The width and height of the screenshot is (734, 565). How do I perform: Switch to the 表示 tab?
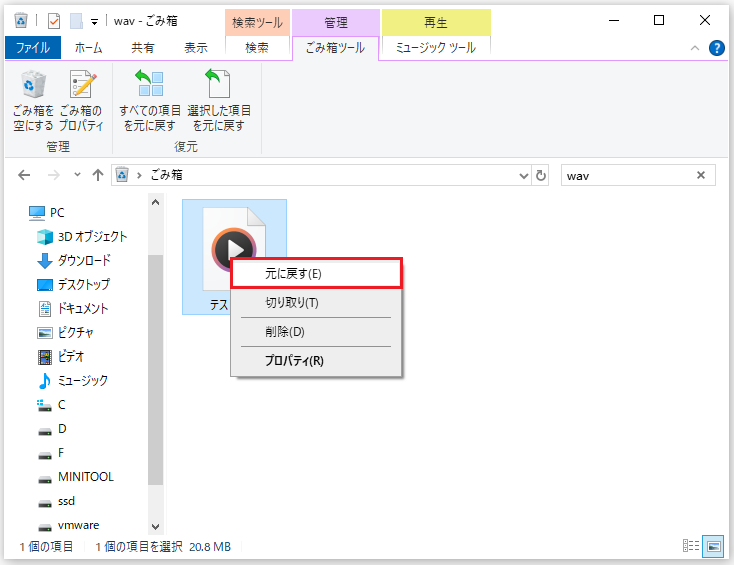tap(196, 48)
